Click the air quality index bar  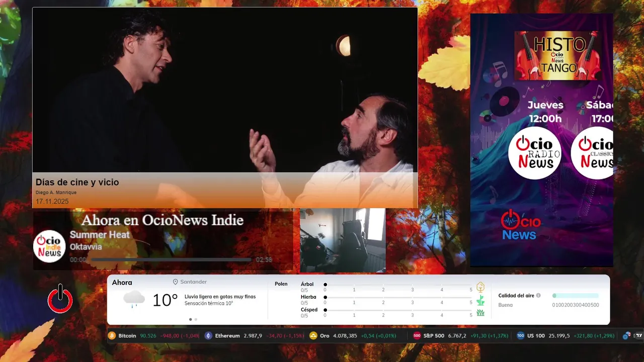(x=576, y=296)
